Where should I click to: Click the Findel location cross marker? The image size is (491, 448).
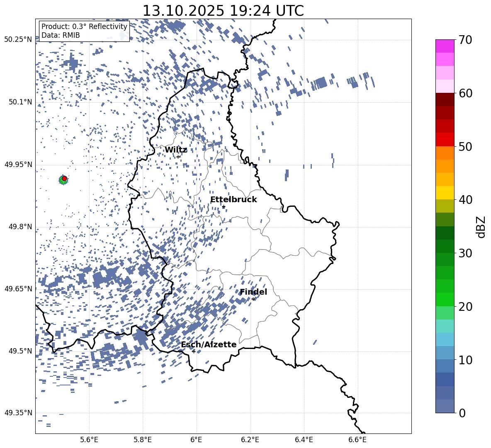(x=253, y=299)
